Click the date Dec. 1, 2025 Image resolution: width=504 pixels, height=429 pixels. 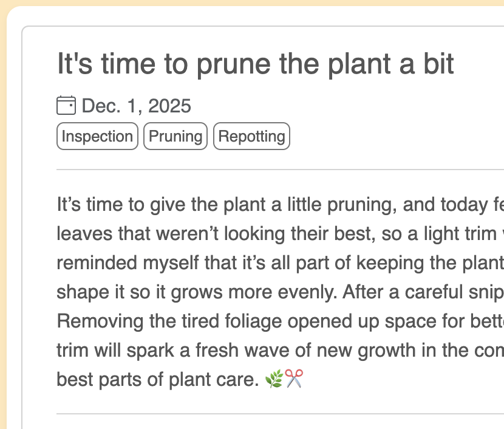tap(136, 106)
